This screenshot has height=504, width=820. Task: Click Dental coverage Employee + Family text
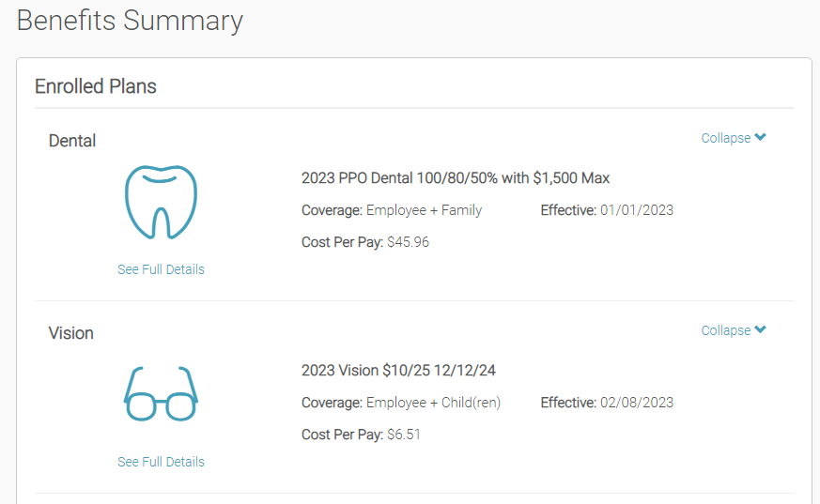(425, 210)
